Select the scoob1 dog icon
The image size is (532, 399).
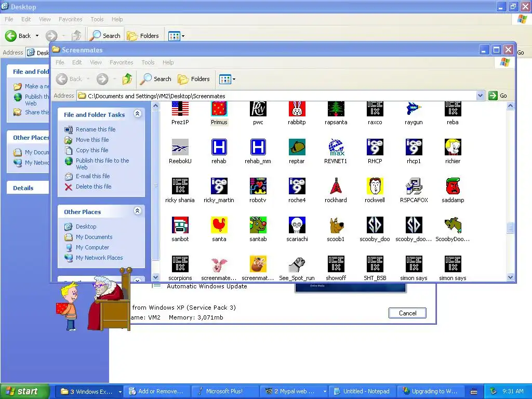tap(336, 225)
